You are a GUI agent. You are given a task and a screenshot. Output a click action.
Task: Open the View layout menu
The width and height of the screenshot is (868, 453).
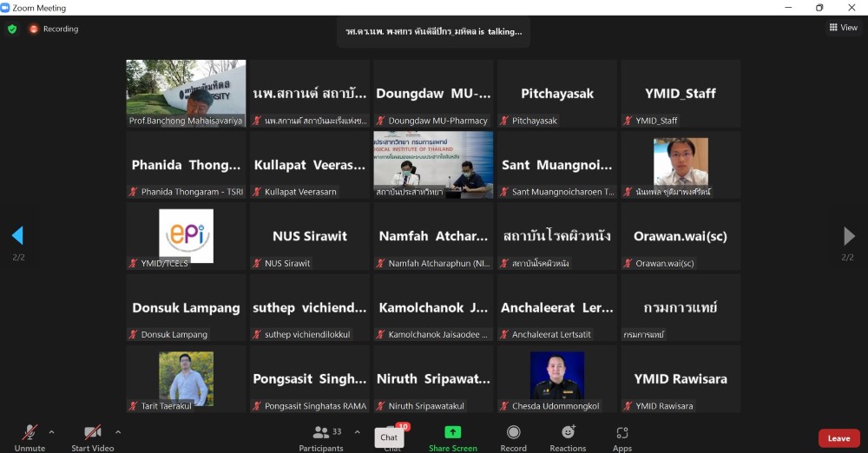tap(844, 28)
